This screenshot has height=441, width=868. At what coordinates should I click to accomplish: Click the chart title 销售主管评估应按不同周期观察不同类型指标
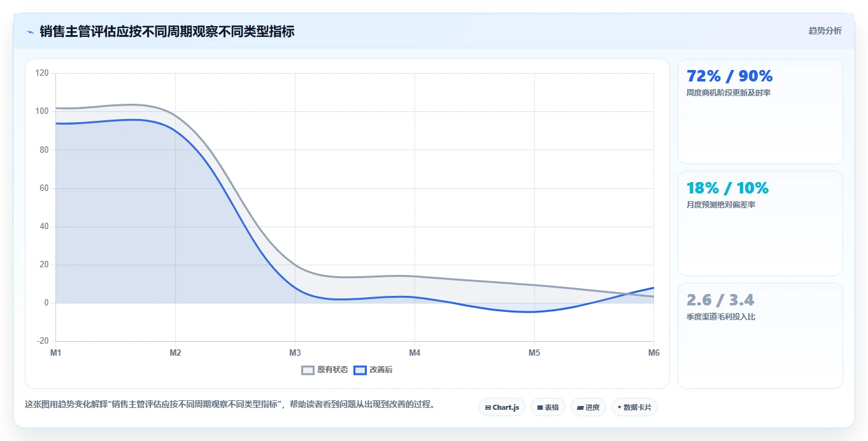point(167,31)
